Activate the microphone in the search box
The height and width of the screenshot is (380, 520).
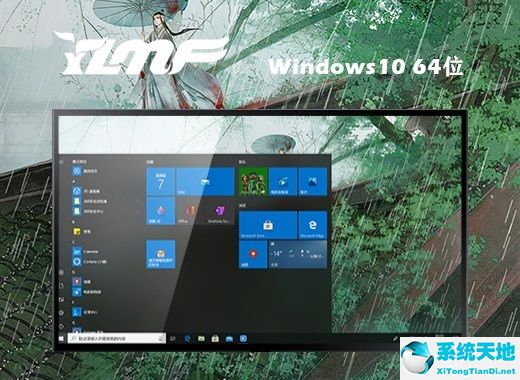[x=161, y=338]
